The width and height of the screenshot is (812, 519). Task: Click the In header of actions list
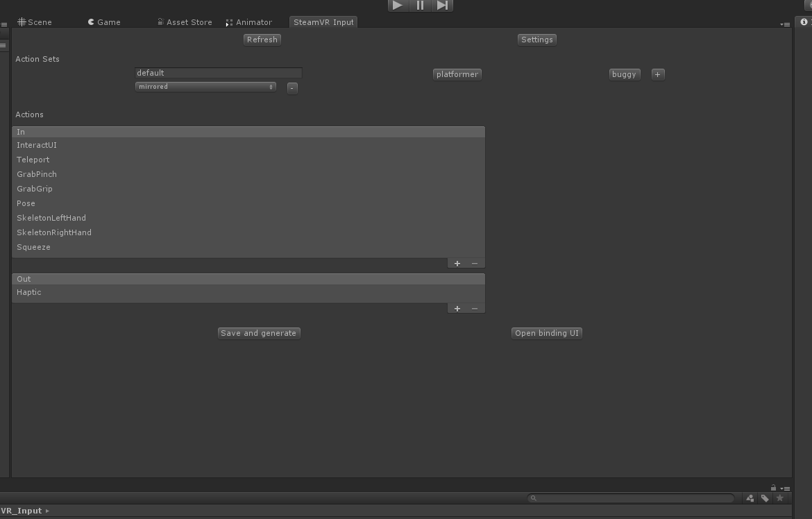[x=248, y=132]
